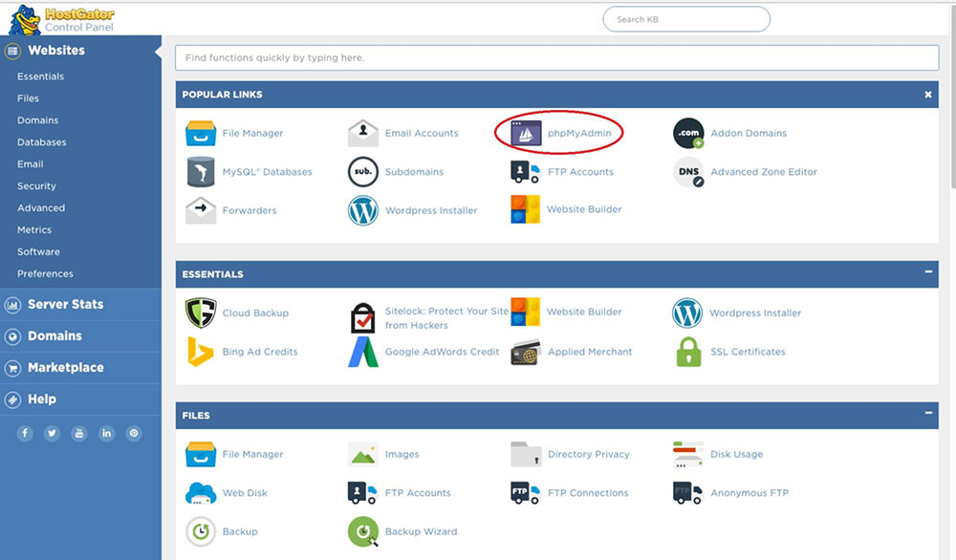
Task: Click the Disk Usage icon
Action: point(688,454)
